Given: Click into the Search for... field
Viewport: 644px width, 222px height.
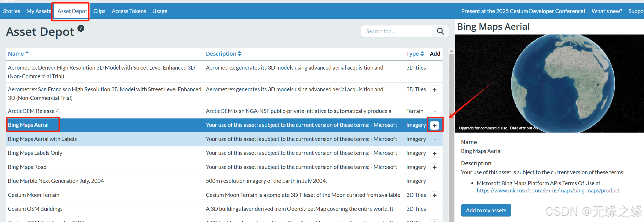Looking at the screenshot, I should [397, 31].
